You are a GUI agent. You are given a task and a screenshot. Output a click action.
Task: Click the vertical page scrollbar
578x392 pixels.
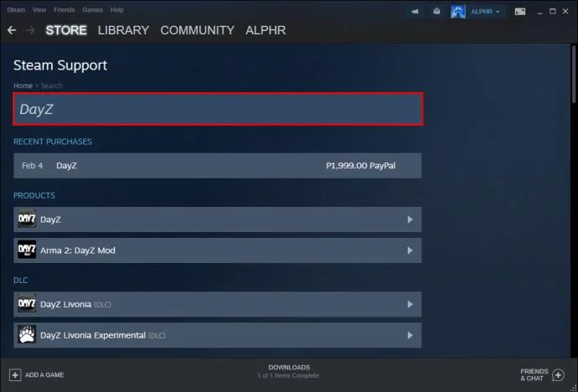(x=574, y=74)
